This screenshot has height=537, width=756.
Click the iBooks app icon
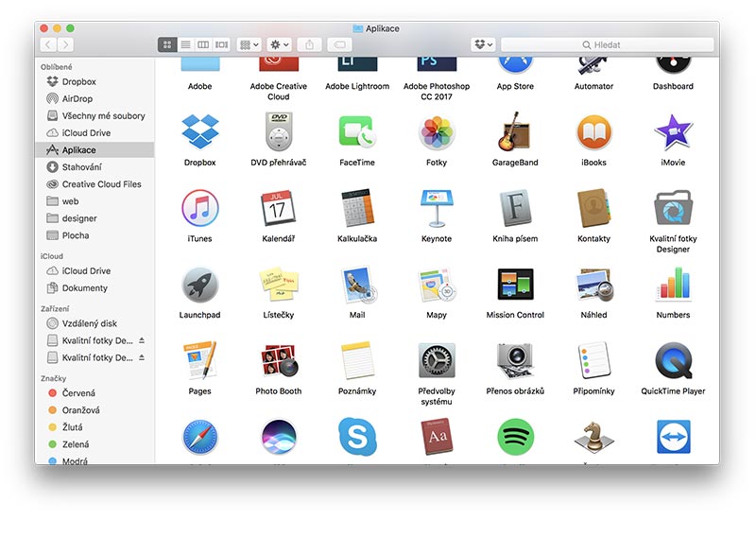(x=593, y=131)
